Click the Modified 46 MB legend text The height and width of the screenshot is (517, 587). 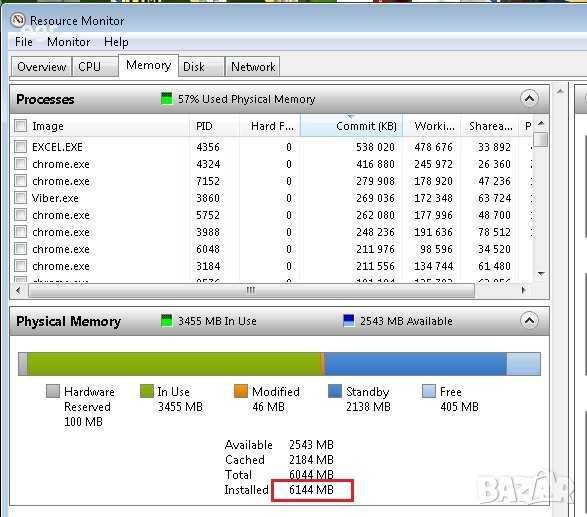pos(276,399)
